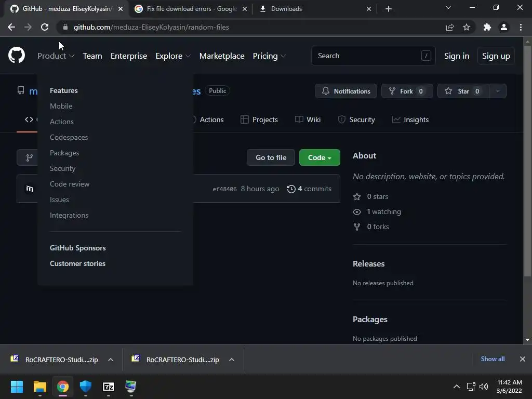The width and height of the screenshot is (532, 399).
Task: Click the forks icon in About
Action: coord(357,227)
